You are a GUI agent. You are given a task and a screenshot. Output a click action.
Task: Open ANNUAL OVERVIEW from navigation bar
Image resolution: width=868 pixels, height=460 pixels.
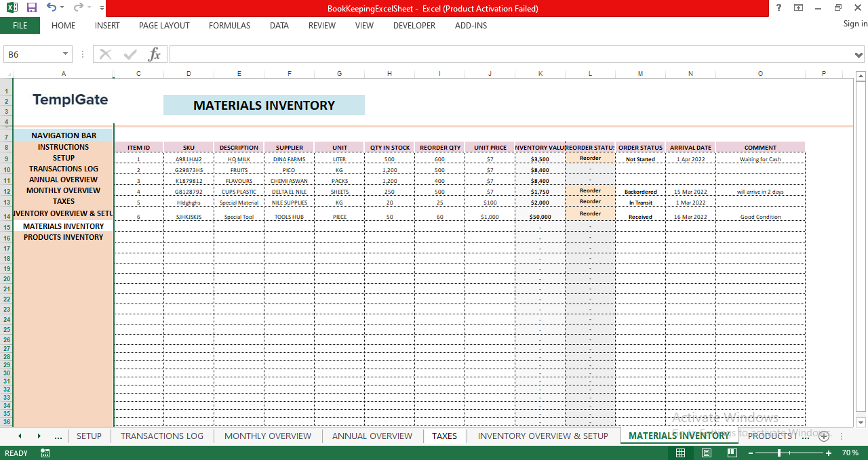point(64,180)
